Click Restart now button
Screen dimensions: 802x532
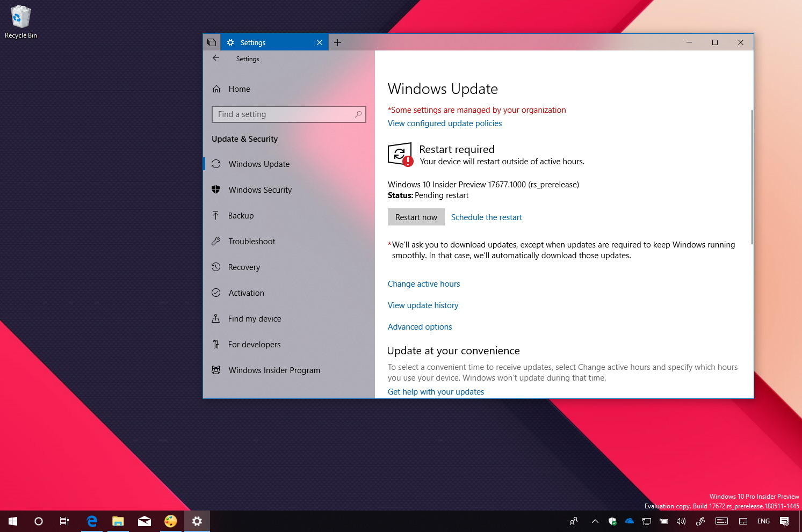point(416,217)
